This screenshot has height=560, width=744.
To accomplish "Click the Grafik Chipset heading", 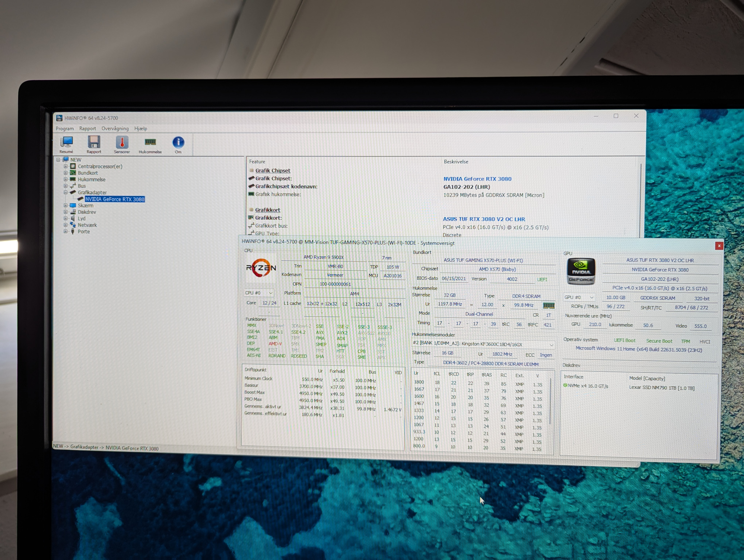I will coord(272,170).
